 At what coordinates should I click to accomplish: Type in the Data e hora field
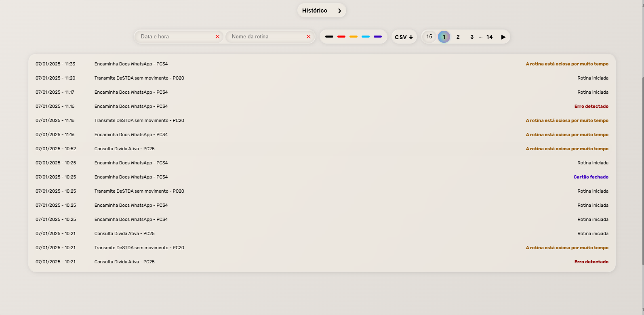[x=176, y=37]
